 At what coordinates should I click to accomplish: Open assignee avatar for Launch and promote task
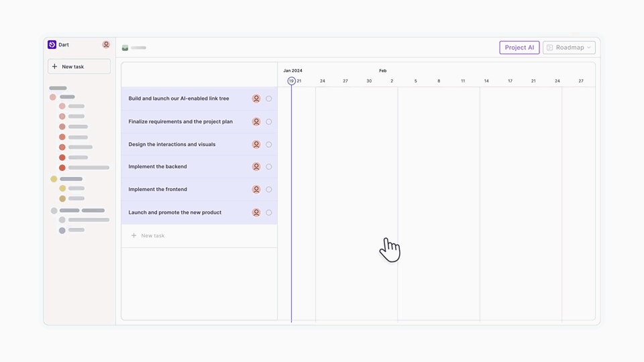(x=256, y=213)
